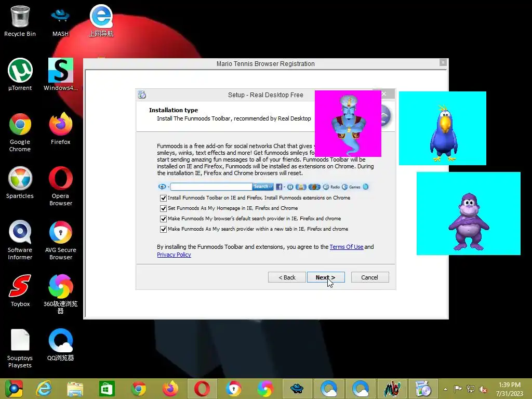Click the Next > button
The width and height of the screenshot is (532, 399).
326,277
